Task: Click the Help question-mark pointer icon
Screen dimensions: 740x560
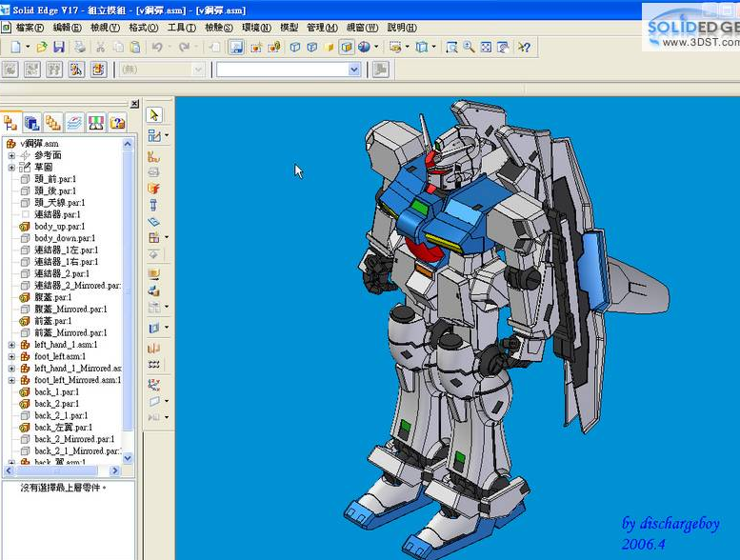Action: point(524,47)
